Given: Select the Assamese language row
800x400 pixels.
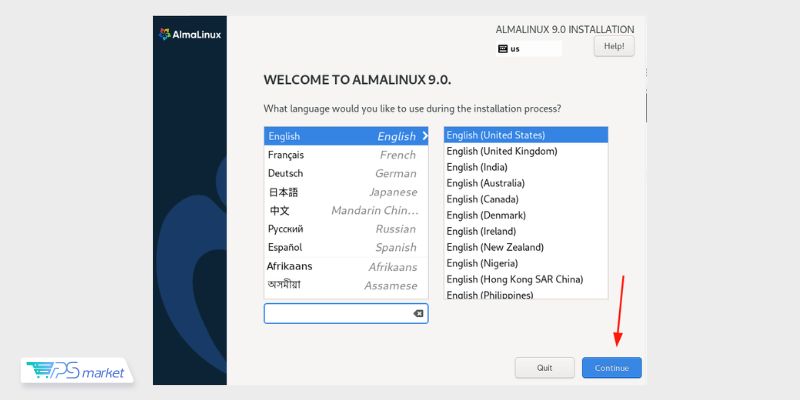Looking at the screenshot, I should pyautogui.click(x=346, y=285).
